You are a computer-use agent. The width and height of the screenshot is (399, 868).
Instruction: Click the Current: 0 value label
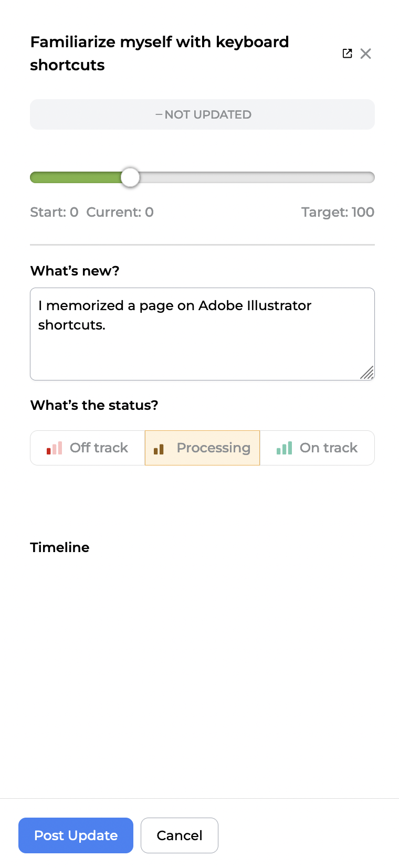[120, 212]
